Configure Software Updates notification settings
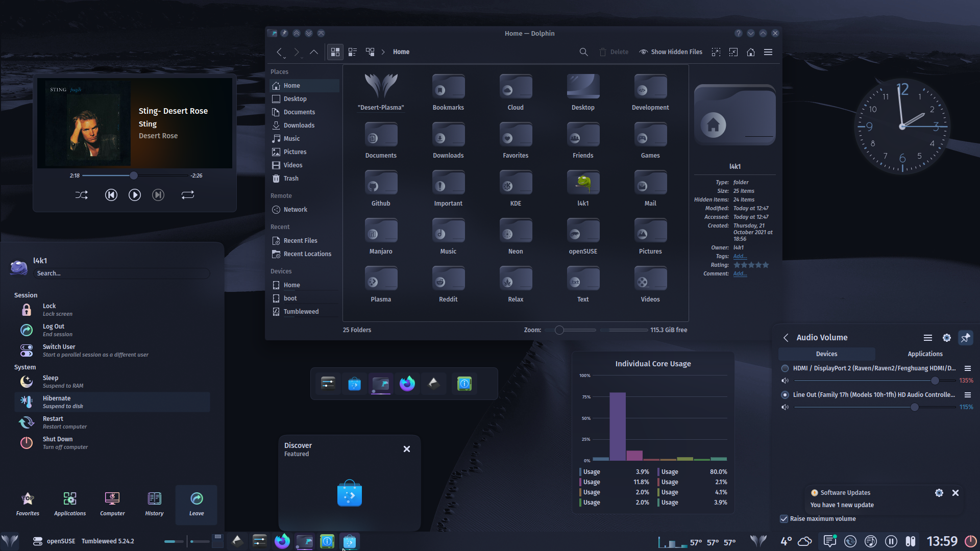The image size is (980, 551). point(939,493)
